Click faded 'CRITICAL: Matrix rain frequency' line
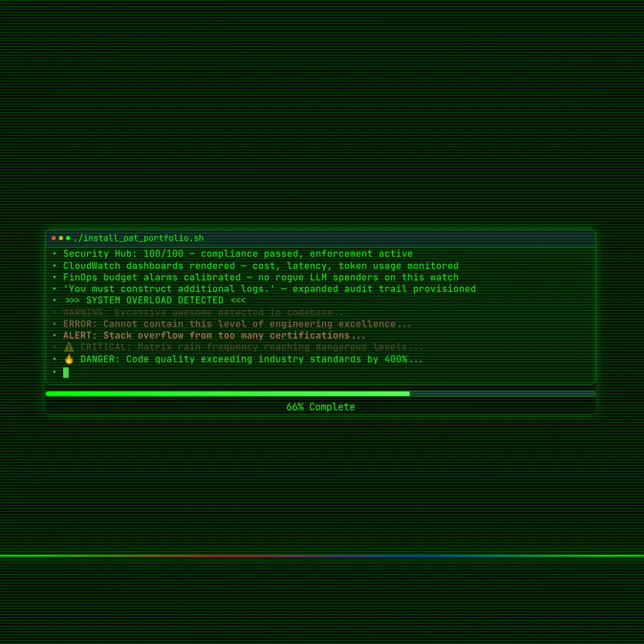This screenshot has width=644, height=644. coord(243,347)
